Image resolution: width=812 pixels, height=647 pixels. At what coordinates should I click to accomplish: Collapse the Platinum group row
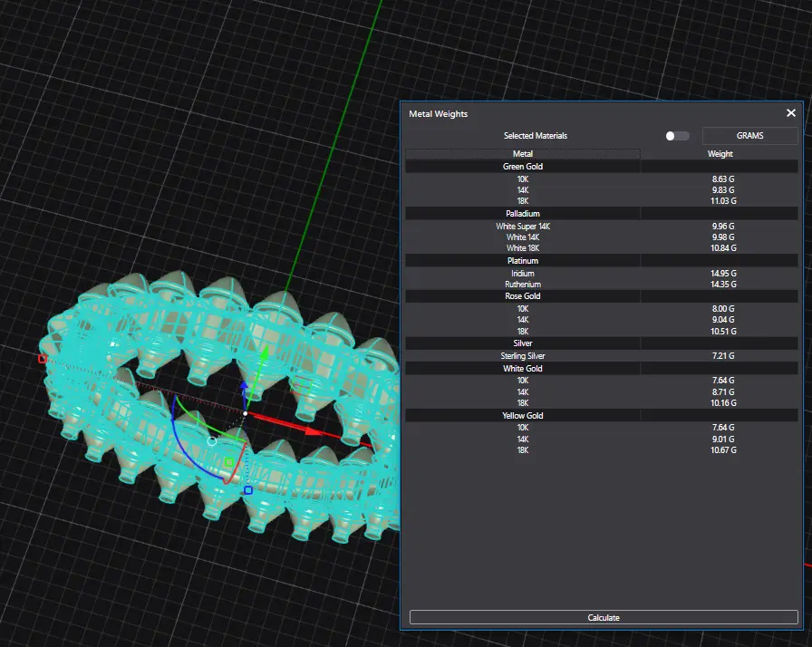[523, 261]
